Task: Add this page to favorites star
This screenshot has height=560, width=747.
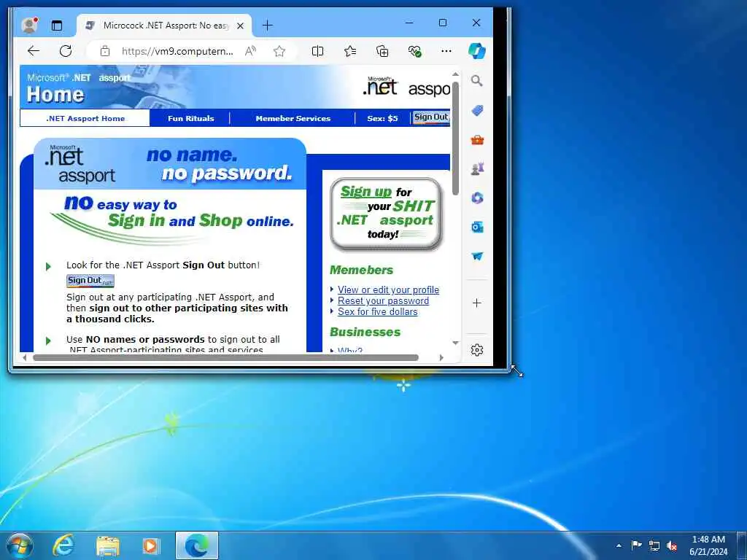Action: coord(279,52)
